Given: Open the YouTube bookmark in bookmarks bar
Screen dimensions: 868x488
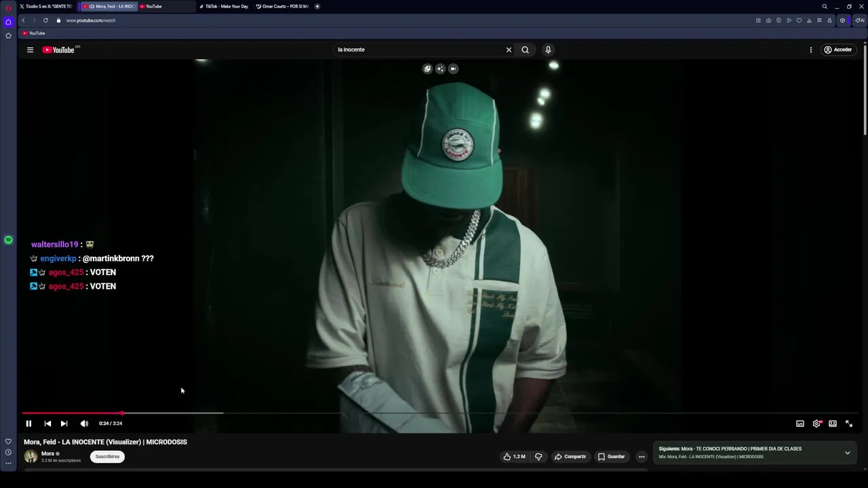Looking at the screenshot, I should pyautogui.click(x=33, y=33).
